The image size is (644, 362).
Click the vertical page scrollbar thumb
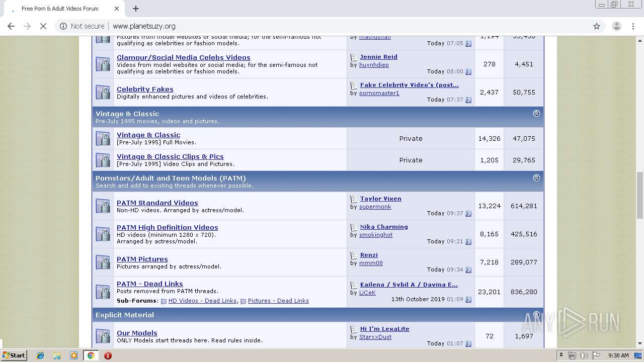tap(640, 195)
